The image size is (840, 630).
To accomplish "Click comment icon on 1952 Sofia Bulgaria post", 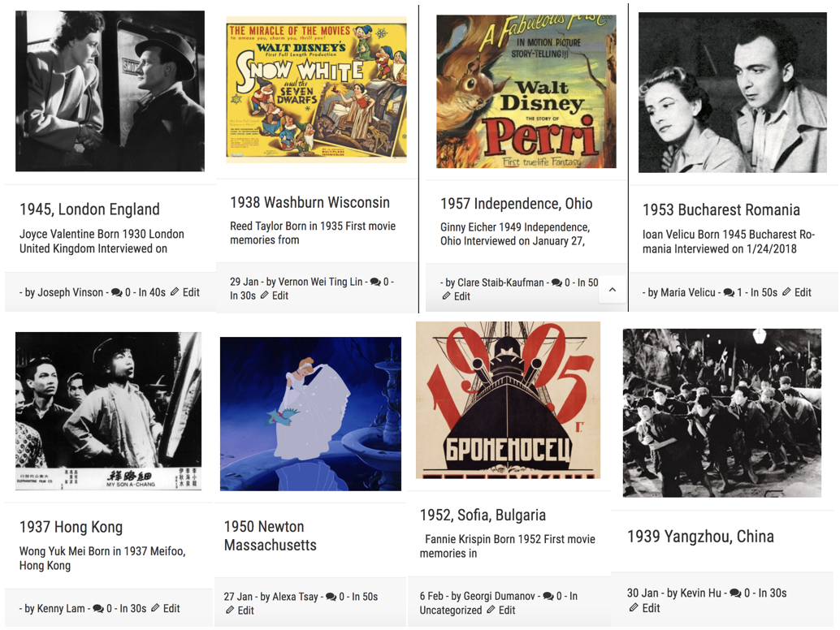I will point(549,596).
